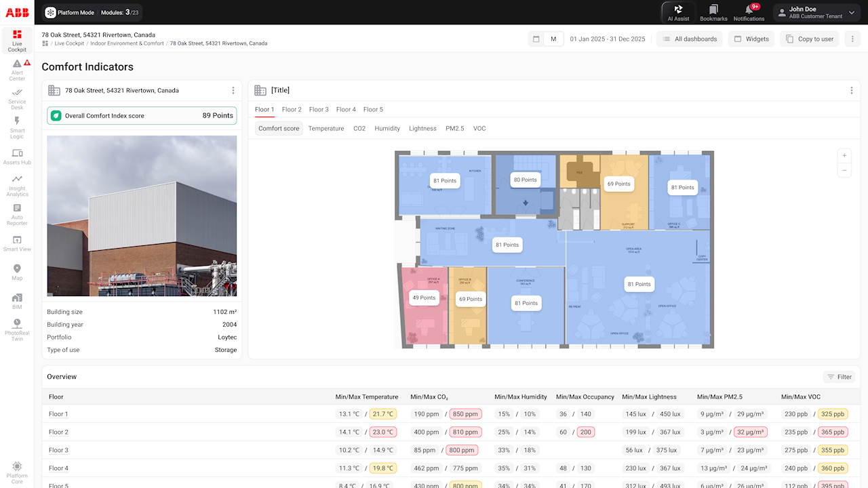
Task: Select VOC metric
Action: point(479,128)
